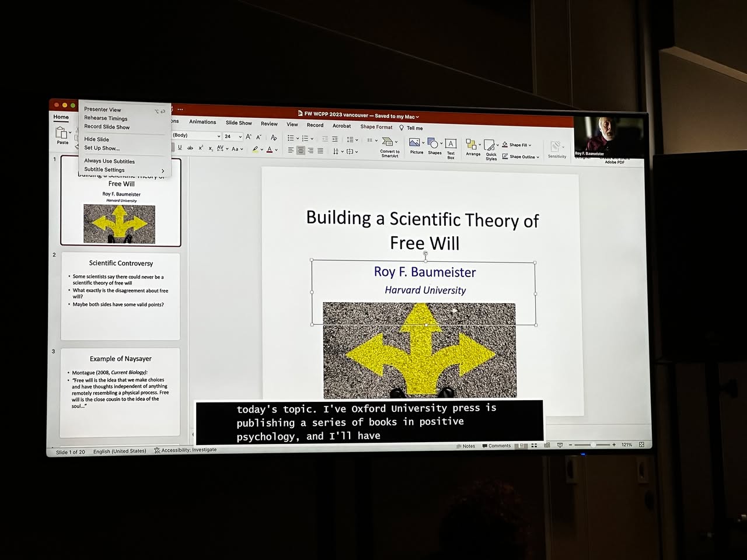Open the Animations ribbon tab

tap(203, 122)
